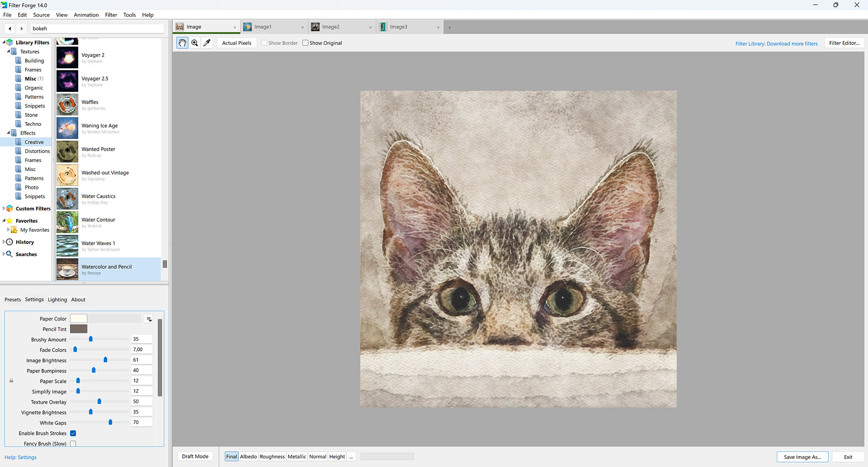Enable the Show Original checkbox
This screenshot has width=868, height=467.
click(x=305, y=43)
